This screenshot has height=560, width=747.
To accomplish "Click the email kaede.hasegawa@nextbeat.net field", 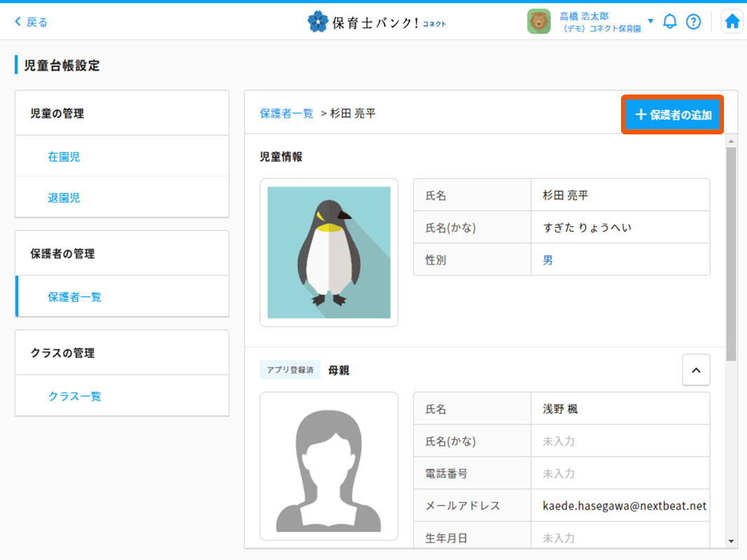I will point(624,505).
